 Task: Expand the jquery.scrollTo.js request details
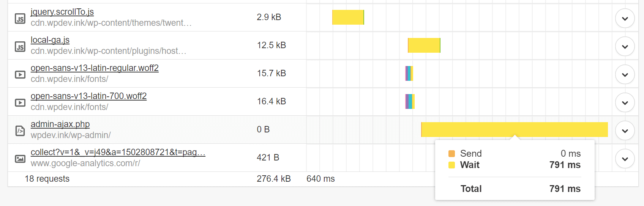(625, 18)
